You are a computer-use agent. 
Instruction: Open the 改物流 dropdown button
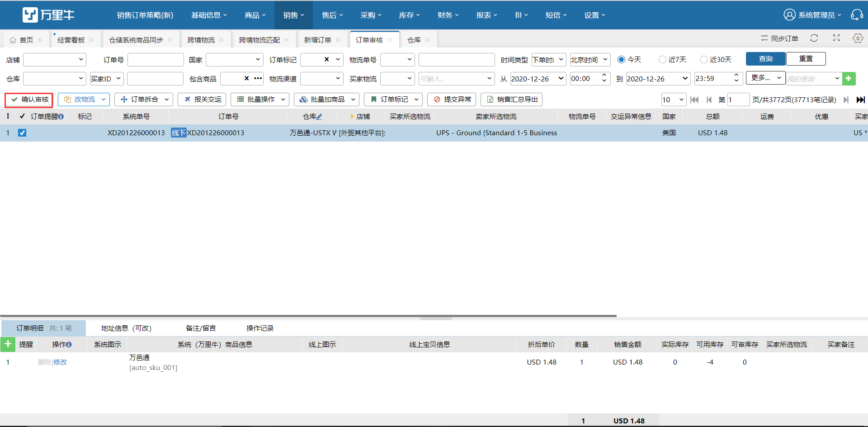(84, 99)
